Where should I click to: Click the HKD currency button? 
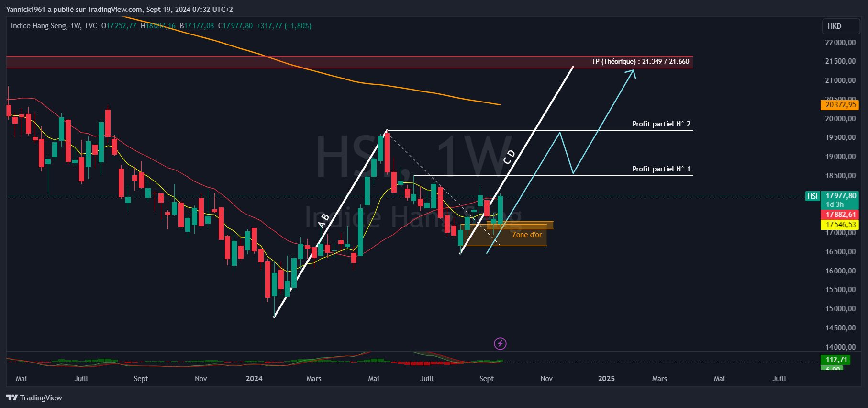click(x=841, y=26)
